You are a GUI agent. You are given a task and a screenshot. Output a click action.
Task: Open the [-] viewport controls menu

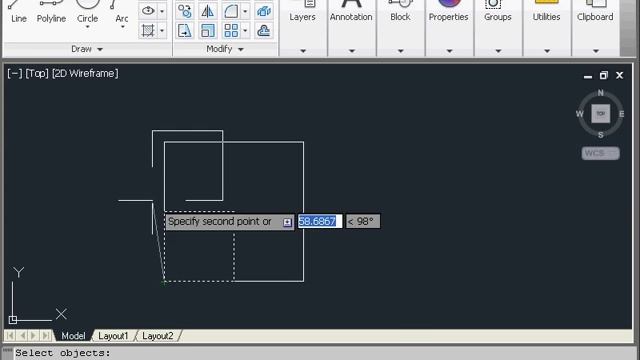pos(15,73)
